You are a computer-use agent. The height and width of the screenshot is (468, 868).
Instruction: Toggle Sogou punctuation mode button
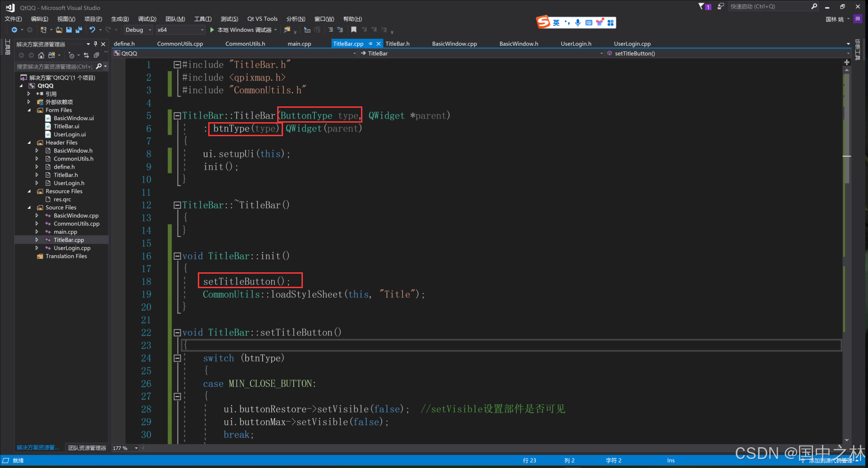tap(567, 23)
